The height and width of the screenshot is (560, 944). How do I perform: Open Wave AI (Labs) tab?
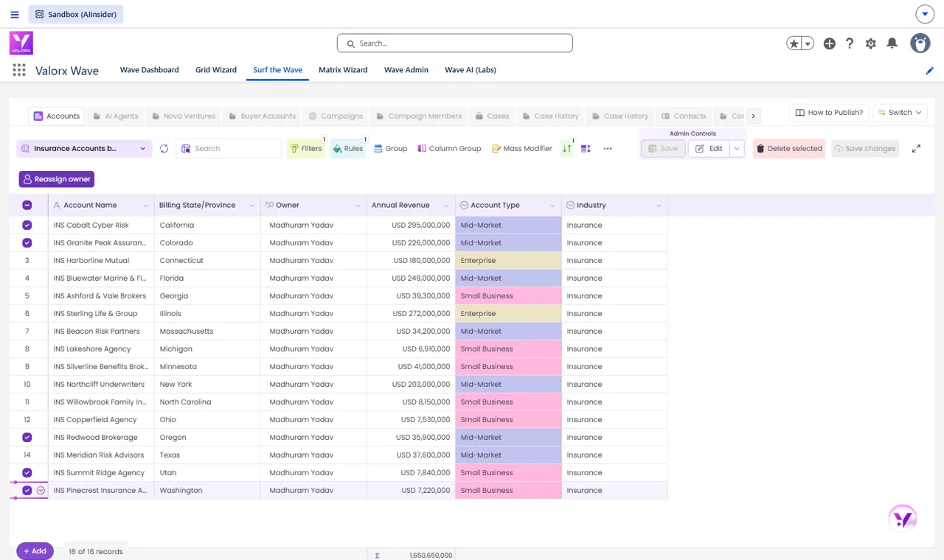[x=471, y=70]
